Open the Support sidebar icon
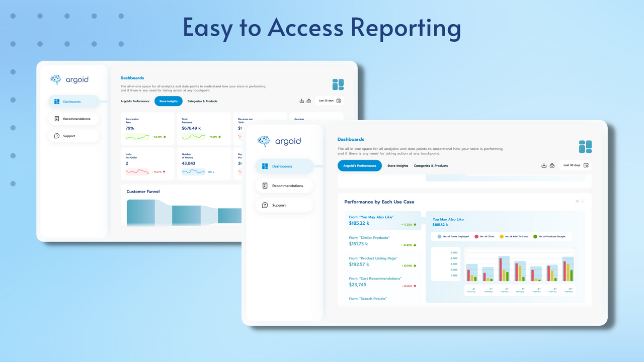 (265, 205)
